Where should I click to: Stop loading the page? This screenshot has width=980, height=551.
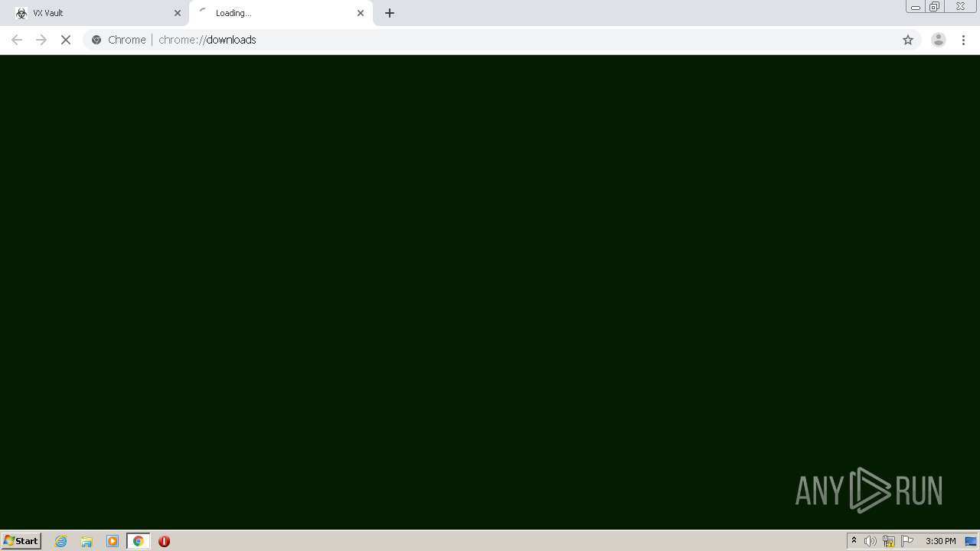[x=66, y=40]
